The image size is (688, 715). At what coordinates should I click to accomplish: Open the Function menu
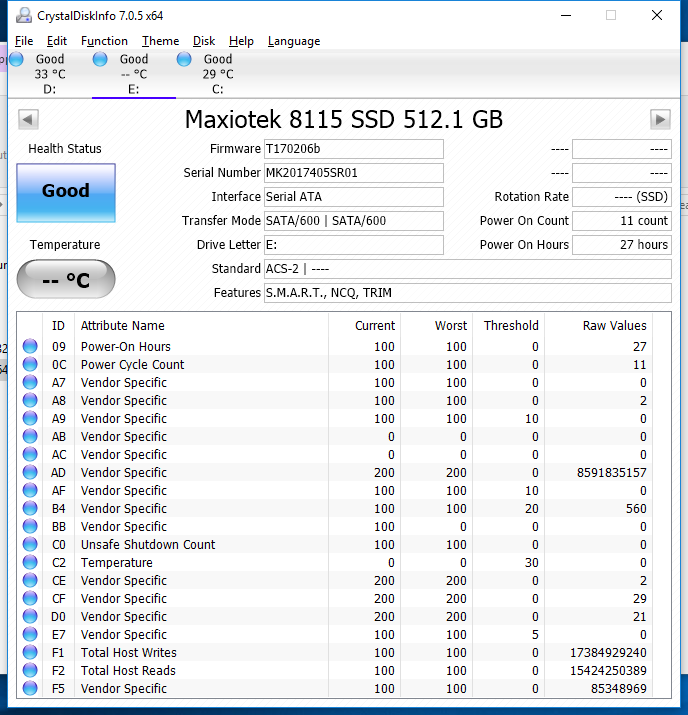104,41
